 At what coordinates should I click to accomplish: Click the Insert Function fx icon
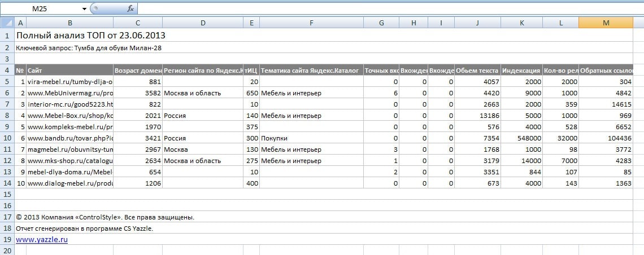130,8
